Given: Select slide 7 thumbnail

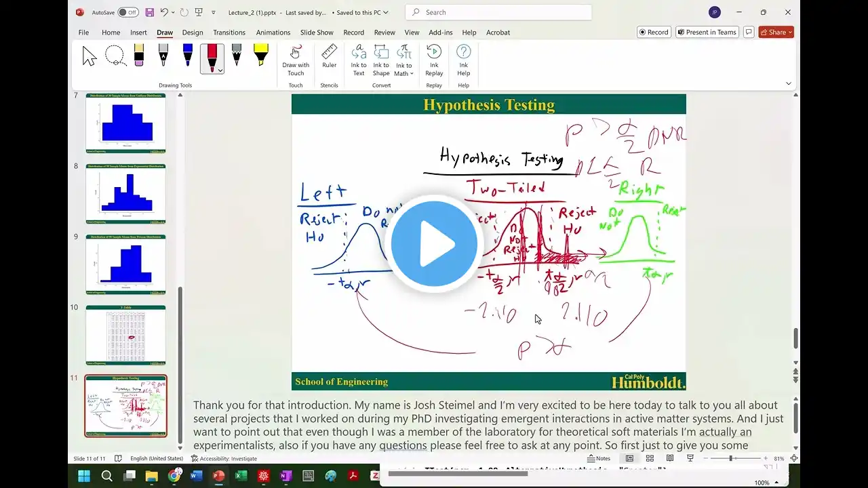Looking at the screenshot, I should (125, 123).
